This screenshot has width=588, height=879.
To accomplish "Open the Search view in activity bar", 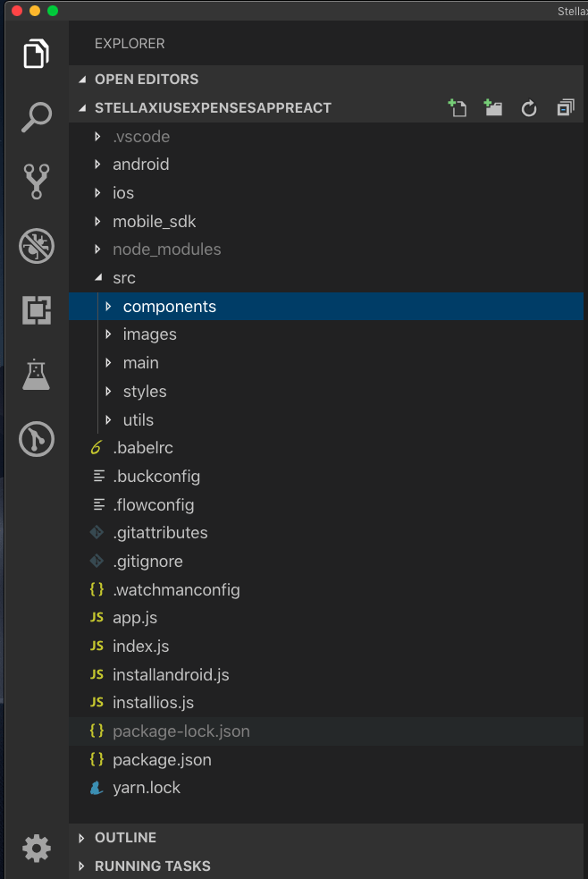I will pyautogui.click(x=37, y=117).
